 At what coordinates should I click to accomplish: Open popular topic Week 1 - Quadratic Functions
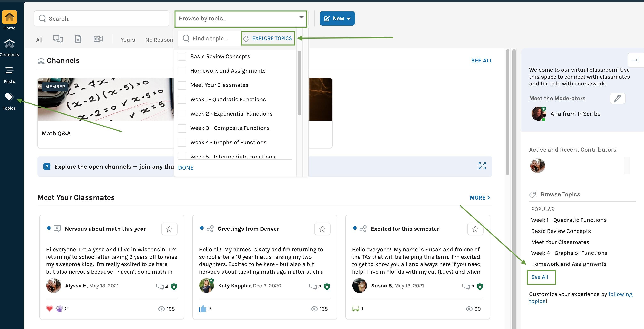569,220
